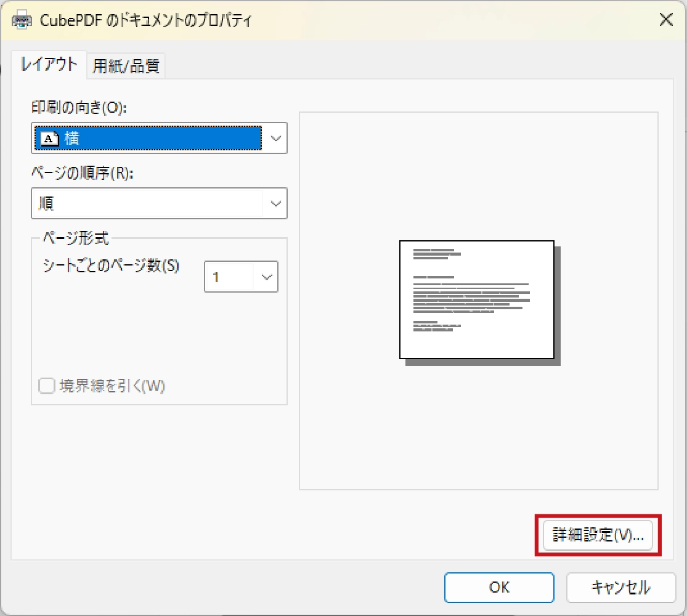Click the 境界線を引く(W) checkbox label text
687x616 pixels.
pyautogui.click(x=112, y=386)
